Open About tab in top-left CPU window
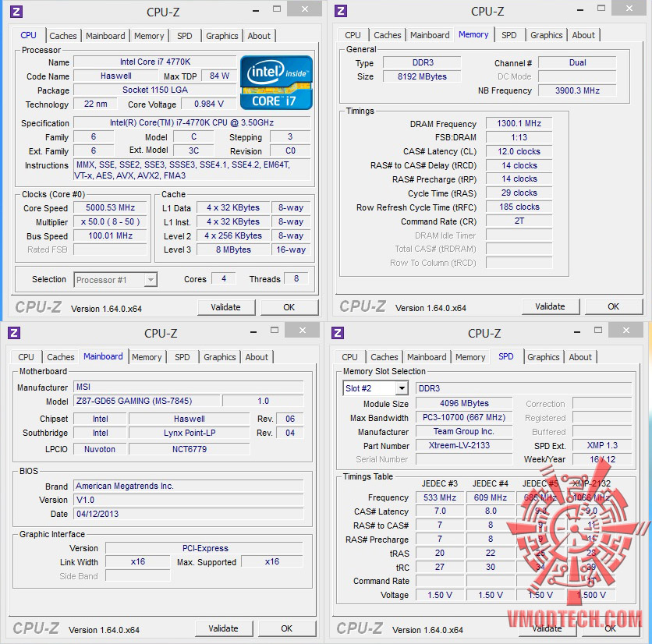 tap(259, 36)
